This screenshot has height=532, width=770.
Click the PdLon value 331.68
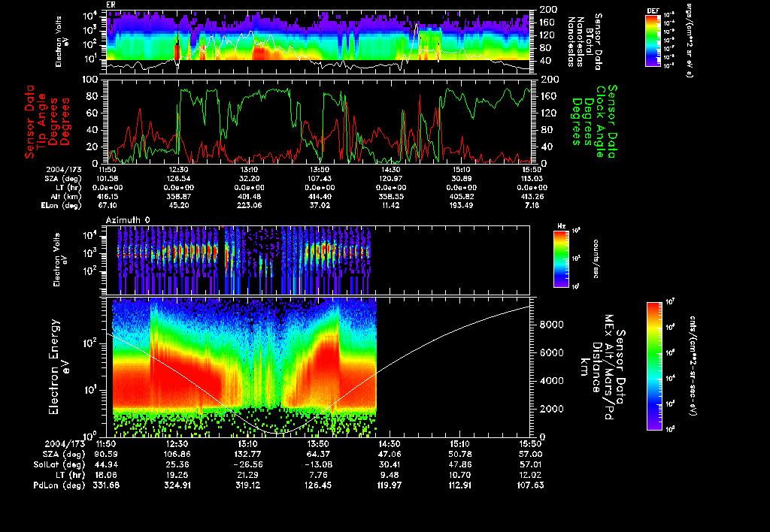106,485
